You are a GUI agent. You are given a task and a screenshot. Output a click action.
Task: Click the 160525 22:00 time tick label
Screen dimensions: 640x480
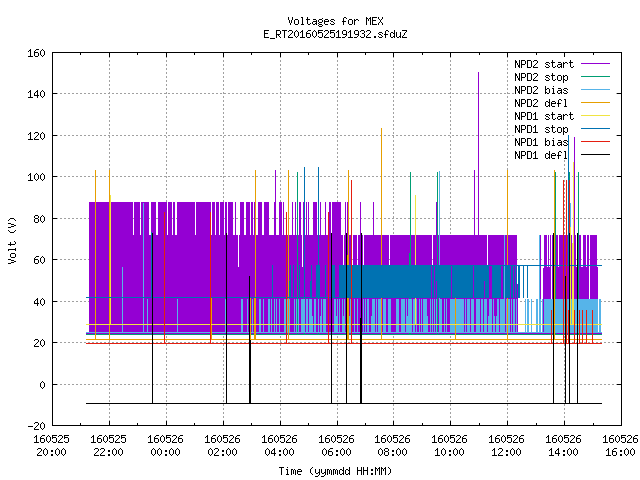tap(109, 445)
